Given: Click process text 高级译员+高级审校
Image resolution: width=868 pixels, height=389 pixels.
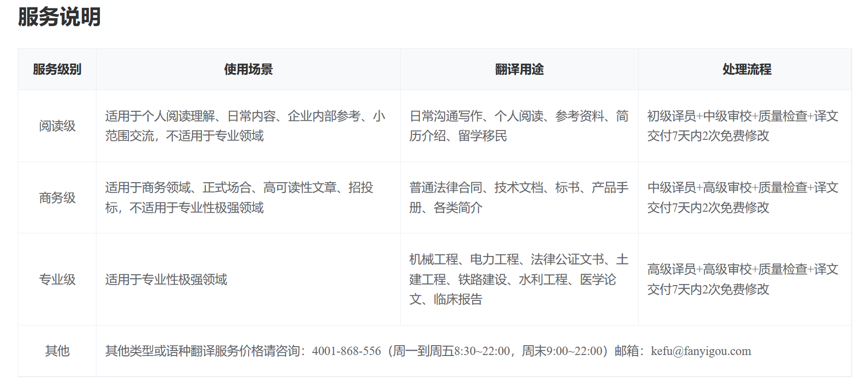Looking at the screenshot, I should (x=700, y=269).
